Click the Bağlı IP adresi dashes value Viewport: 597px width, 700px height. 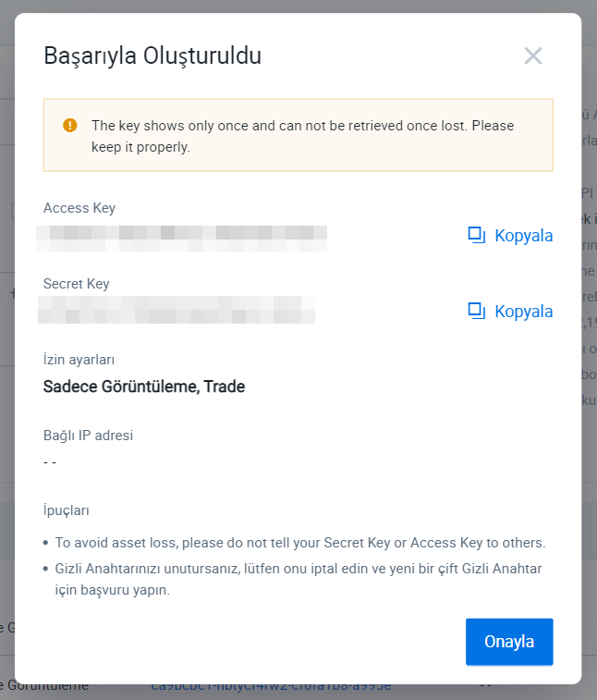50,461
